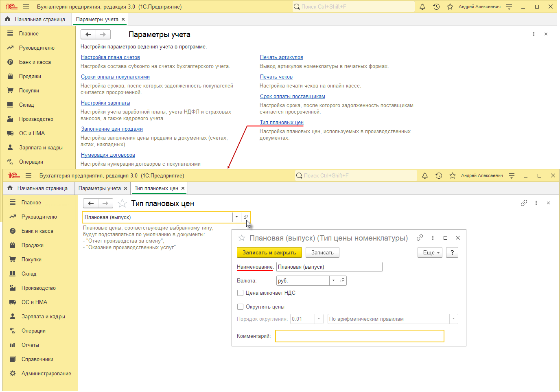Expand the По арифметическим правилам dropdown
560x392 pixels.
click(x=453, y=319)
